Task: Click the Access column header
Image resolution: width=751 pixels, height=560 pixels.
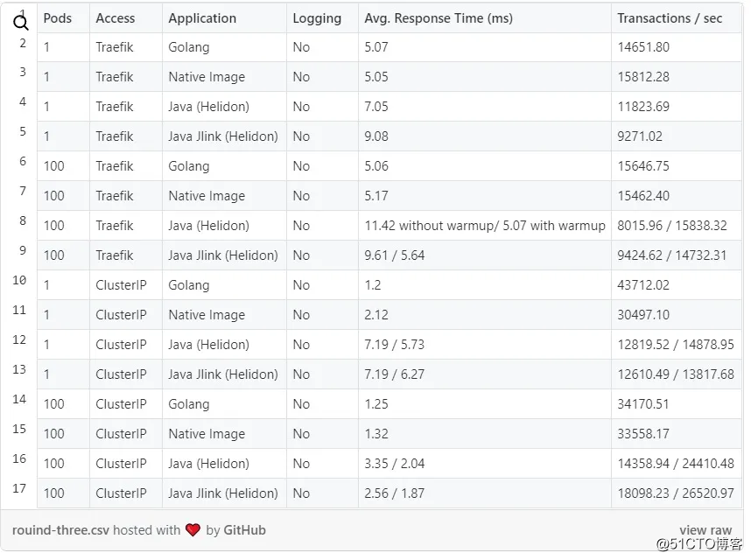Action: pos(116,18)
